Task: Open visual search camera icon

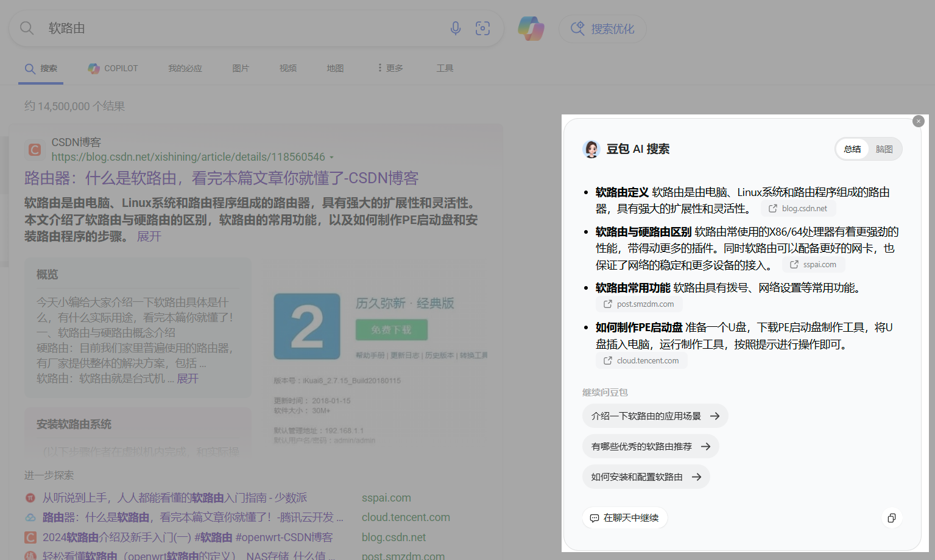Action: [482, 28]
